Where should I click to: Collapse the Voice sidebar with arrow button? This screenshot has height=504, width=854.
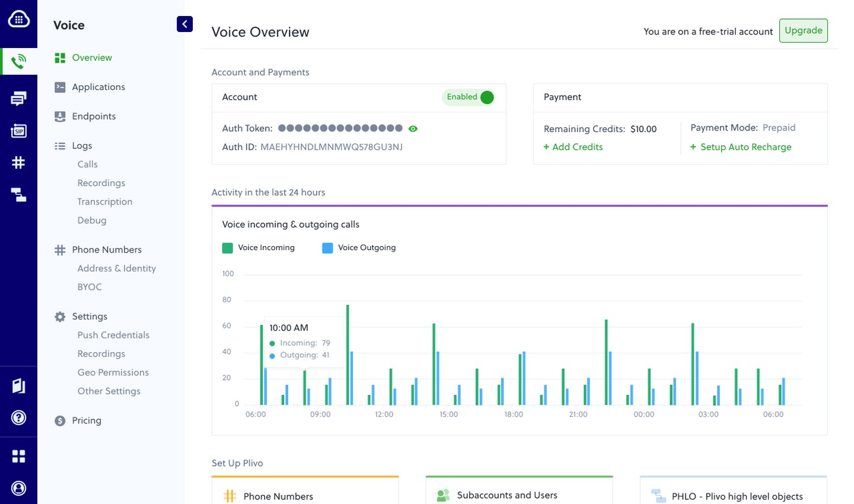point(184,24)
